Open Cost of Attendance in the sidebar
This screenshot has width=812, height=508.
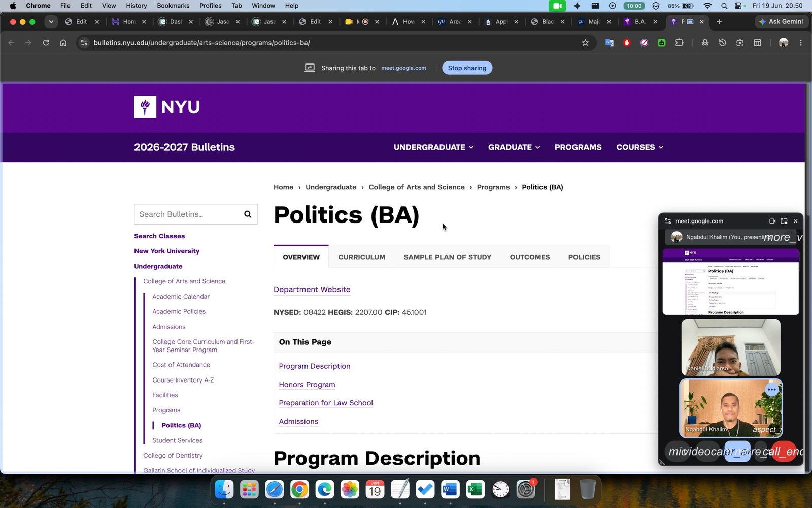[x=181, y=365]
